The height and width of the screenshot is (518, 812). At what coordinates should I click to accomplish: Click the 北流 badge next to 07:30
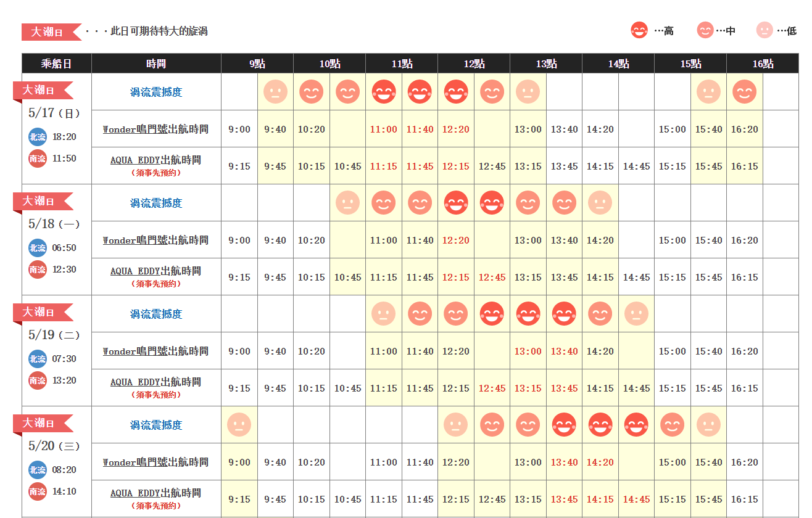38,359
